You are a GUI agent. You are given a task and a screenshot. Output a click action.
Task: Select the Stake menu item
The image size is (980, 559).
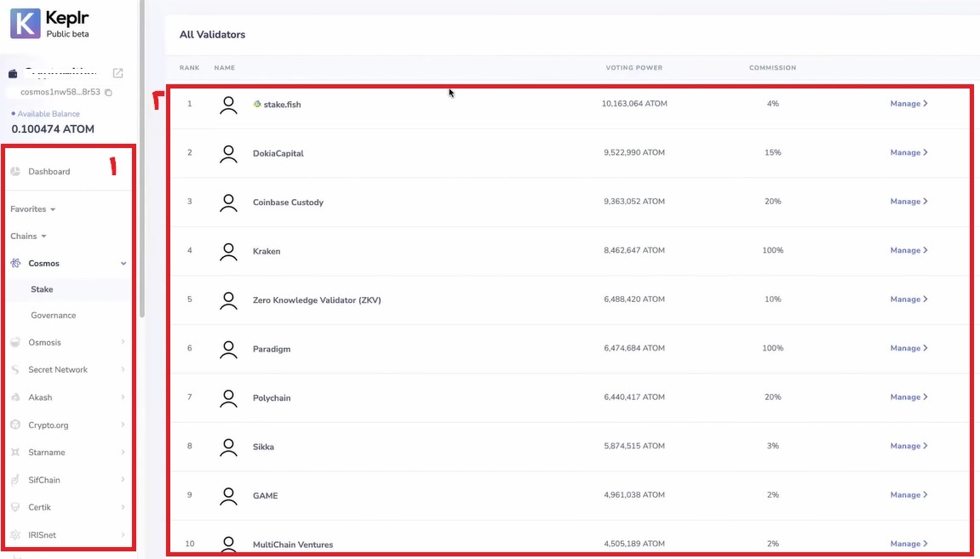(x=42, y=289)
